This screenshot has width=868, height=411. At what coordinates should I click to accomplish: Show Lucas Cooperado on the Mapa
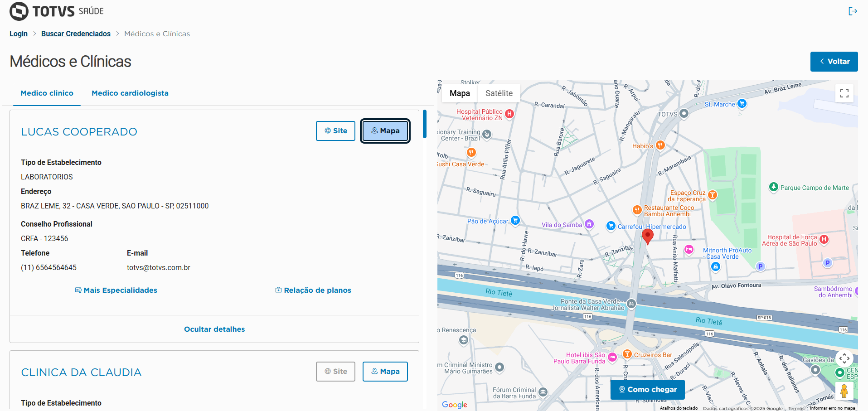385,131
